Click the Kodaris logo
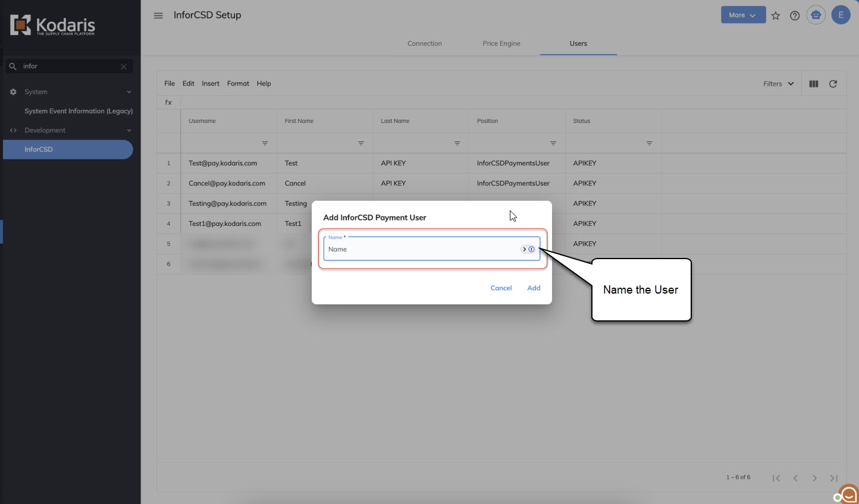 tap(52, 25)
